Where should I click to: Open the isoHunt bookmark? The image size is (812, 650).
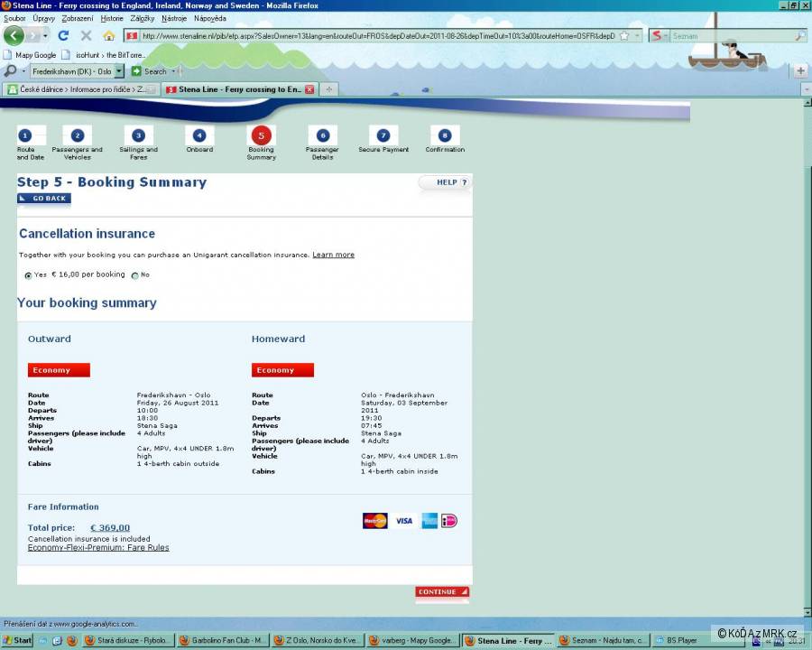(104, 55)
